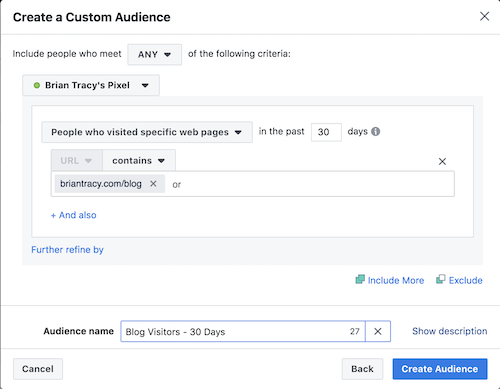
Task: Expand the Brian Tracy's Pixel dropdown
Action: [x=91, y=85]
